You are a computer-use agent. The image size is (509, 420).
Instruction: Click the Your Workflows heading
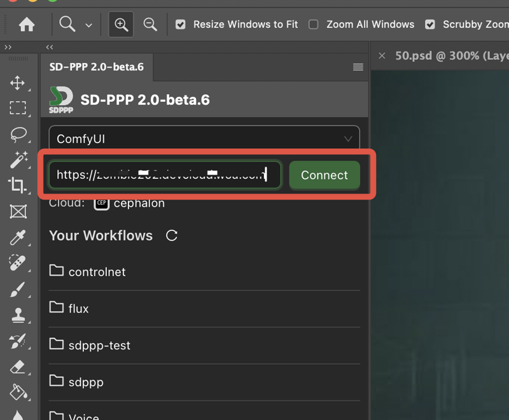coord(101,235)
